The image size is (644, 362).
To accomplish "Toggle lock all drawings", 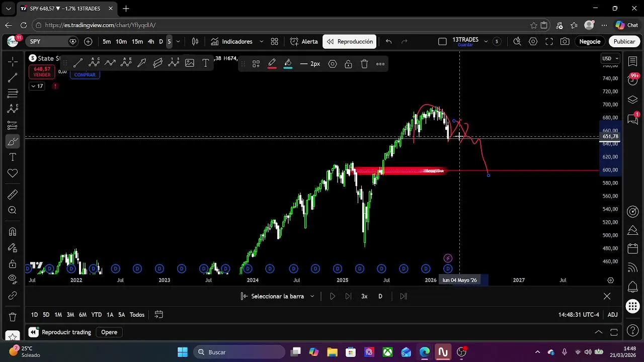I will [x=13, y=264].
